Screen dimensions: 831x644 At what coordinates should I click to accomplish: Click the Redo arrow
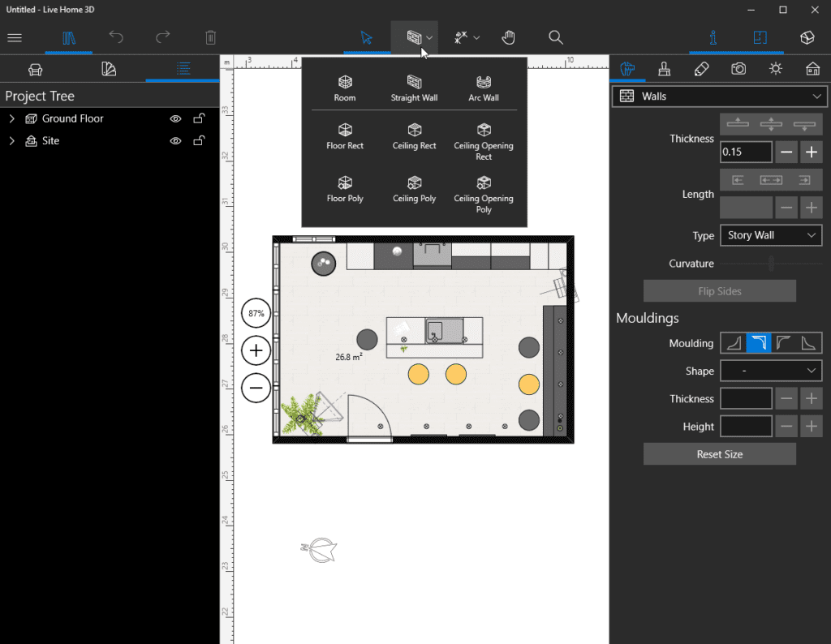pyautogui.click(x=162, y=37)
